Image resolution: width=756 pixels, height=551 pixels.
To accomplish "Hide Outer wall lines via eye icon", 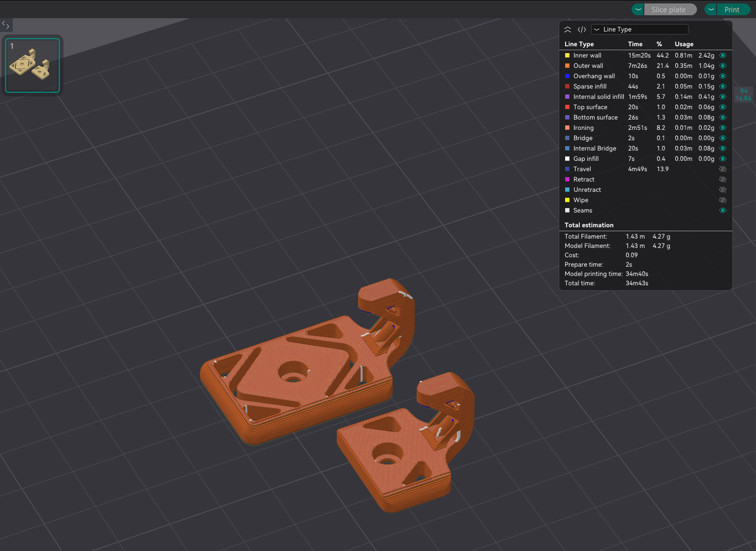I will (723, 66).
